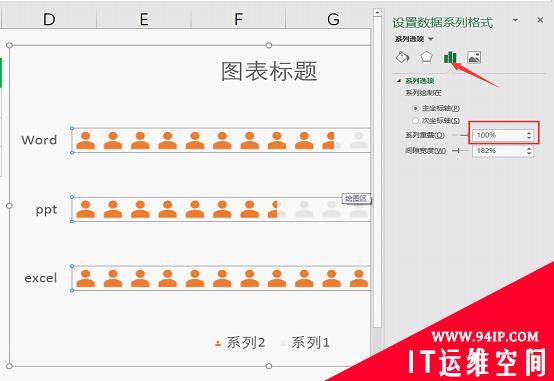Open the Picture options icon tab
The width and height of the screenshot is (554, 381).
coord(474,57)
